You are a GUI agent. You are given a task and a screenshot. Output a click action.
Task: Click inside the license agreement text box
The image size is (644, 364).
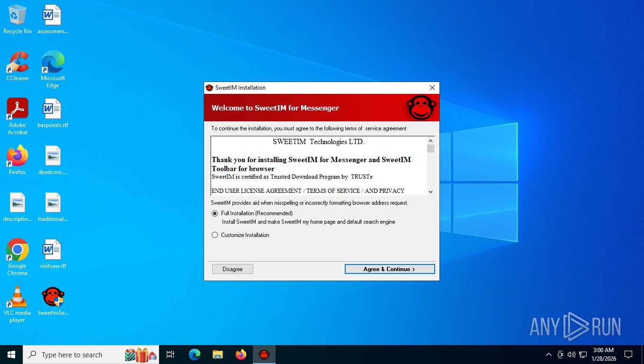[319, 166]
